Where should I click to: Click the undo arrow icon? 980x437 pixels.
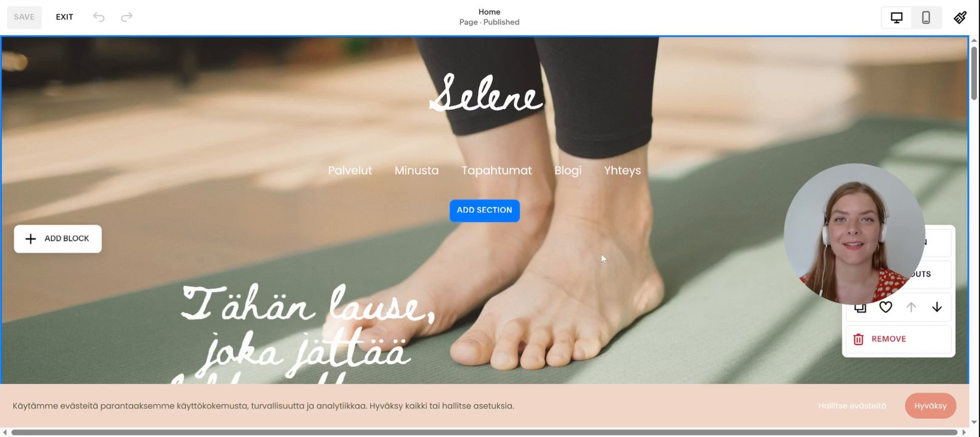[99, 17]
